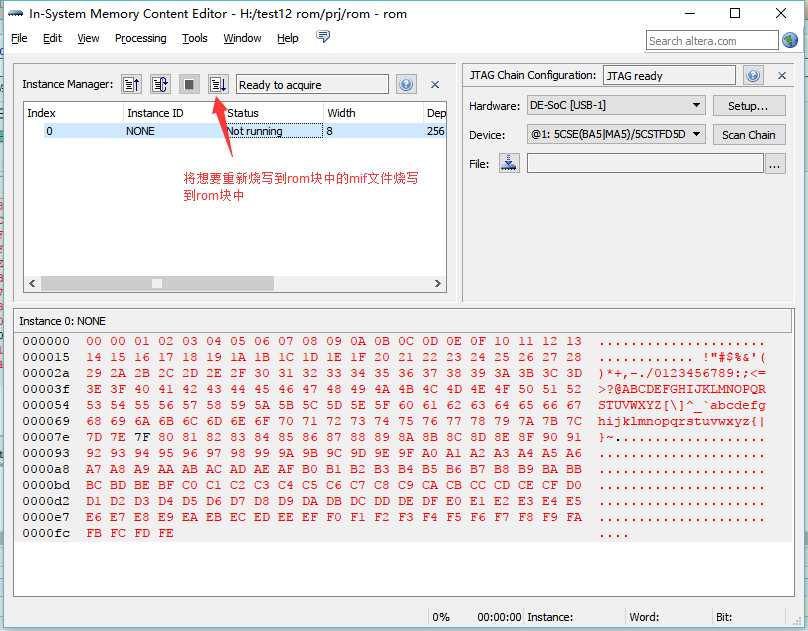Click hex address 00007e
The height and width of the screenshot is (631, 808).
point(46,437)
